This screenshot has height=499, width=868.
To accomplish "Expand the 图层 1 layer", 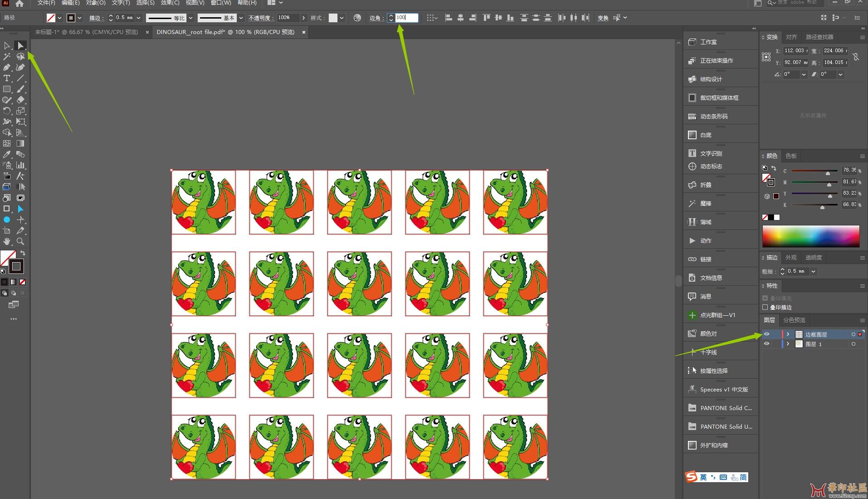I will (788, 344).
